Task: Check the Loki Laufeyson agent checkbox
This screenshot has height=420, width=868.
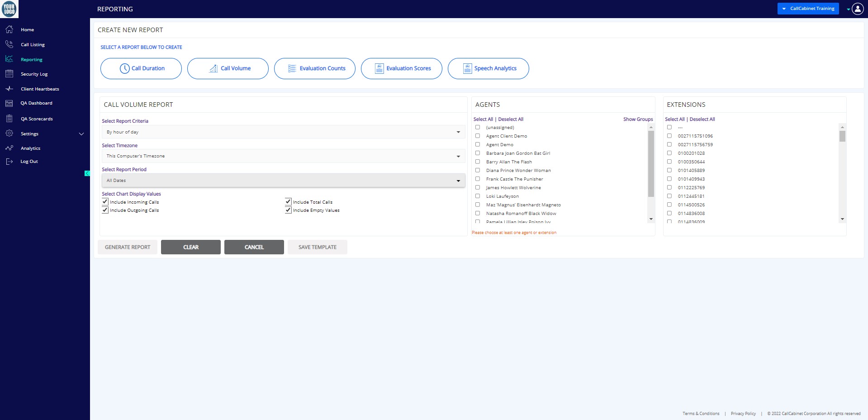Action: click(x=478, y=196)
